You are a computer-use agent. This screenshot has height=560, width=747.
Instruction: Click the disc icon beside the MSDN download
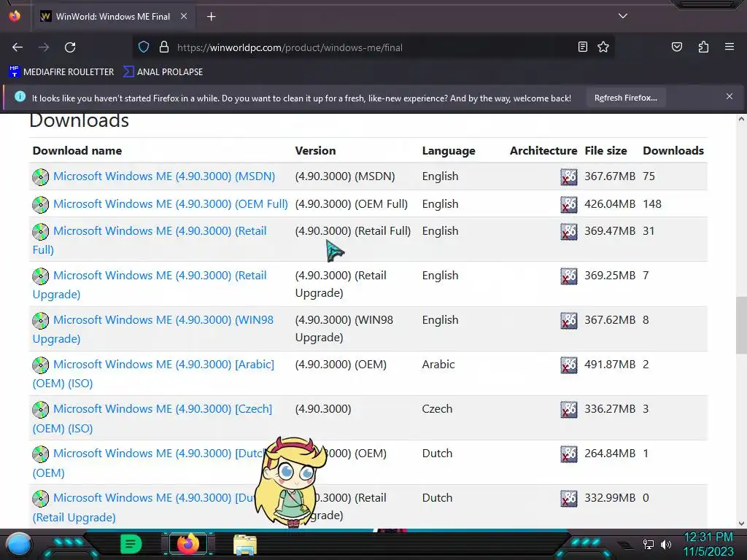pos(41,176)
